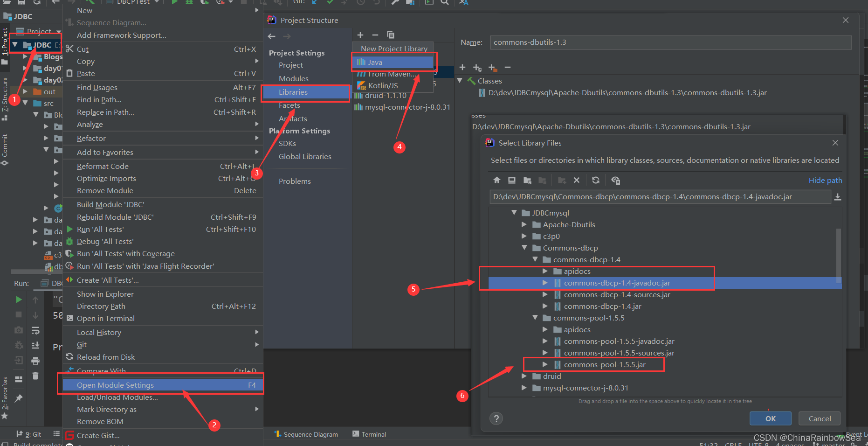Screen dimensions: 868x446
Task: Click the Hide path link
Action: click(825, 180)
